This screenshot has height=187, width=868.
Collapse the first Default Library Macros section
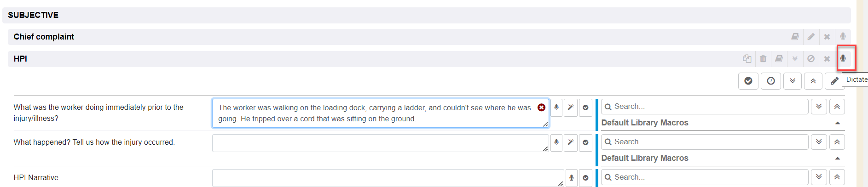837,123
